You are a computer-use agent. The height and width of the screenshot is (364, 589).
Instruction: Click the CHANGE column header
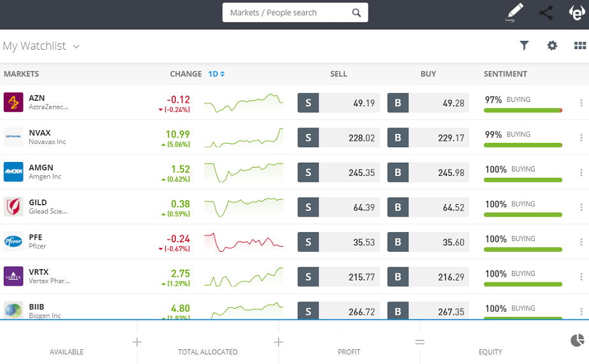pyautogui.click(x=186, y=74)
